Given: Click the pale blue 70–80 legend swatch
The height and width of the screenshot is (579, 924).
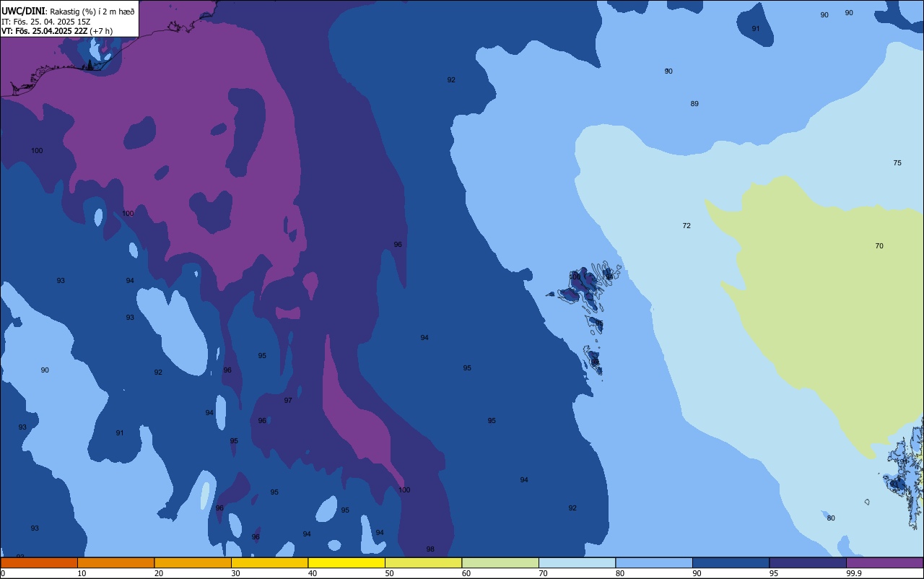Looking at the screenshot, I should pos(577,562).
